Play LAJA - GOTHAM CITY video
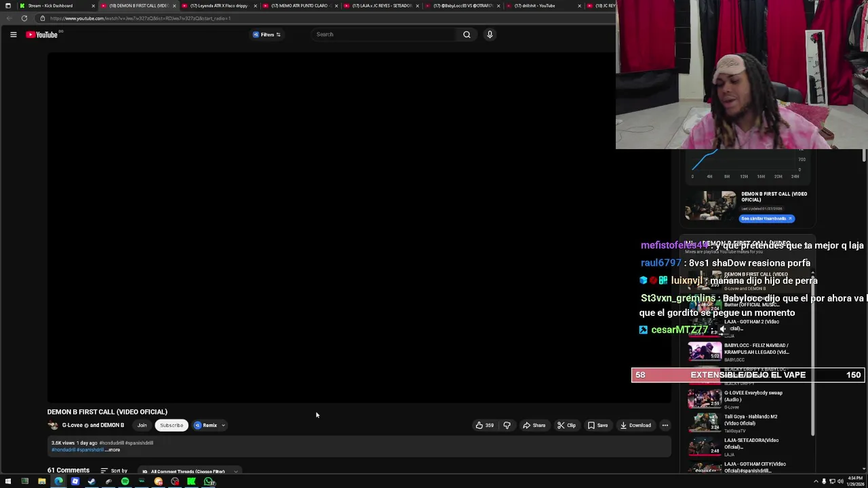Screen dimensions: 868x488 (x=705, y=468)
